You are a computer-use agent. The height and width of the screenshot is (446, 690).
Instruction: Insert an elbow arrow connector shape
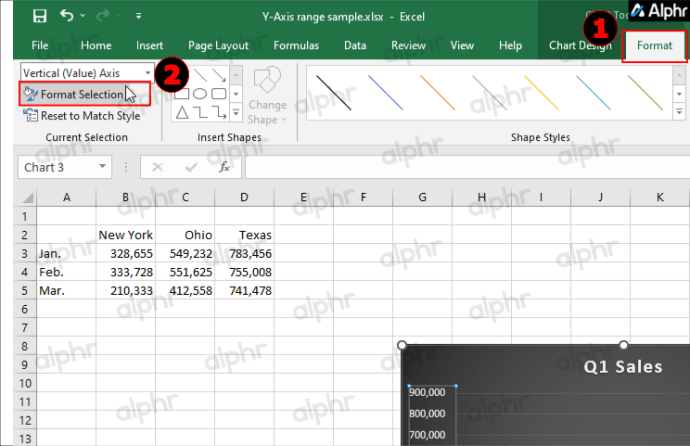(x=219, y=113)
